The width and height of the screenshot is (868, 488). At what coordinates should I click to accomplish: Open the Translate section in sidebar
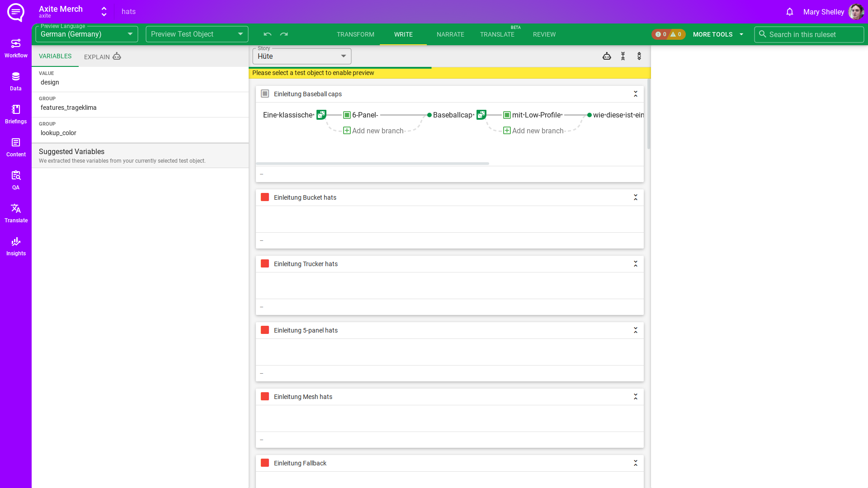pos(16,213)
